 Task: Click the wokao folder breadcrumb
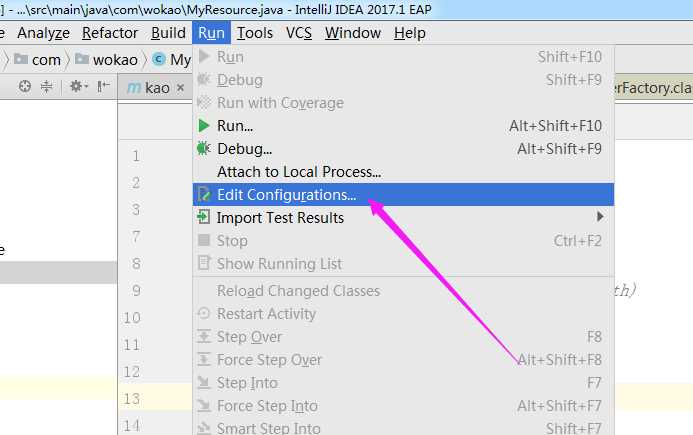(x=107, y=59)
